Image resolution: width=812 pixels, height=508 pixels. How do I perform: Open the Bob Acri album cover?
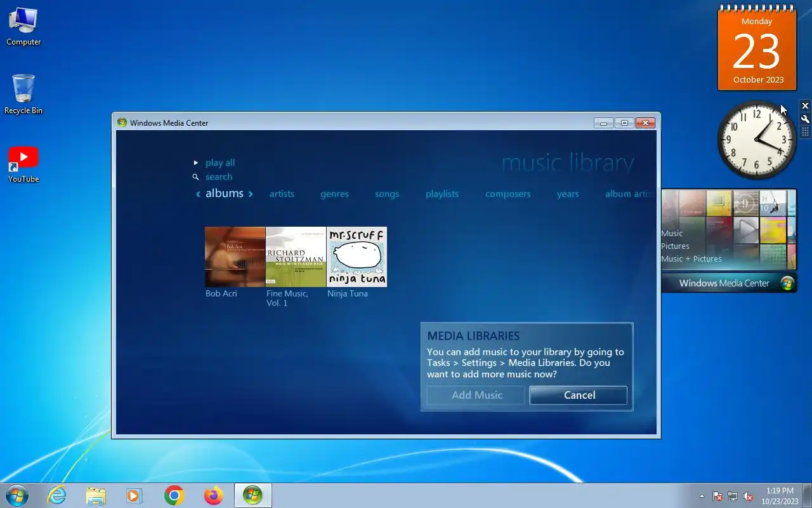tap(235, 257)
